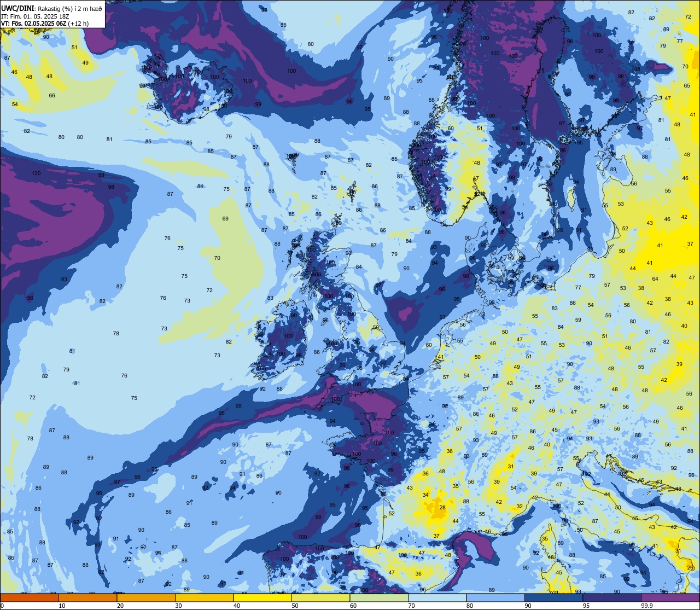Screen dimensions: 700x610
Task: Click the title "UWC/DINI: Rakastig (%) í 2 m hæð"
Action: pyautogui.click(x=51, y=8)
